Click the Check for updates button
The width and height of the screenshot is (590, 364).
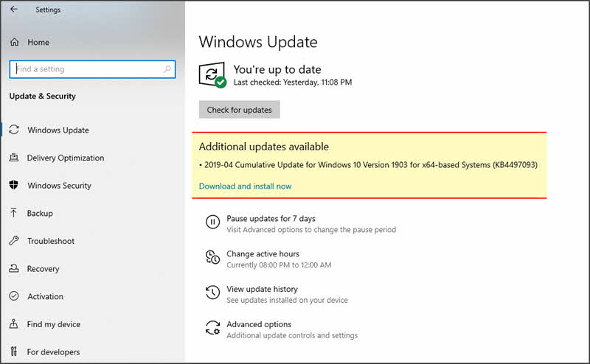(x=239, y=110)
